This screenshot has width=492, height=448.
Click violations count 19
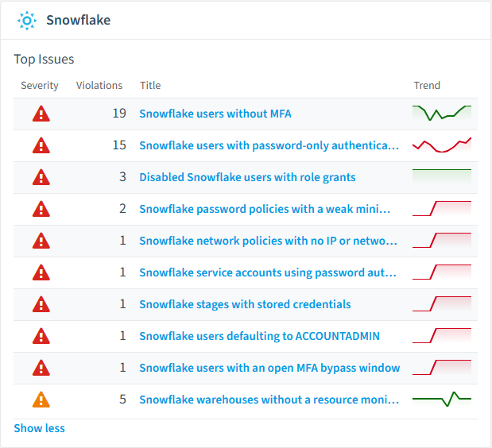(119, 114)
